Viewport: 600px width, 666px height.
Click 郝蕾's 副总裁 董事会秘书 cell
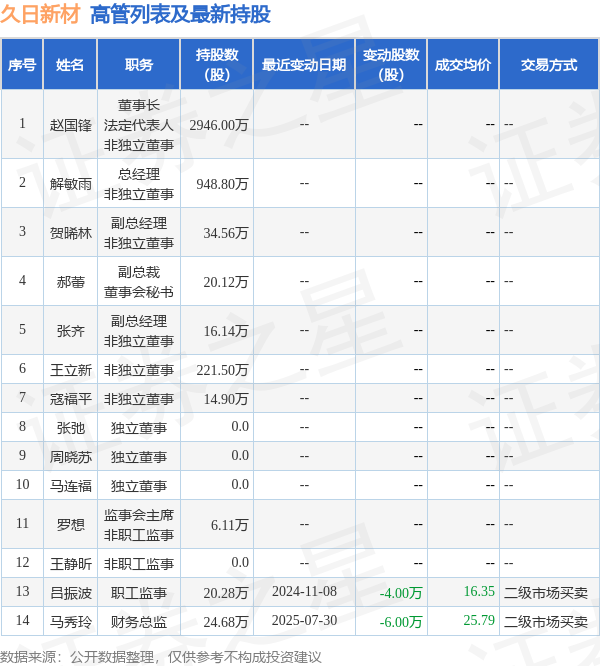[139, 282]
